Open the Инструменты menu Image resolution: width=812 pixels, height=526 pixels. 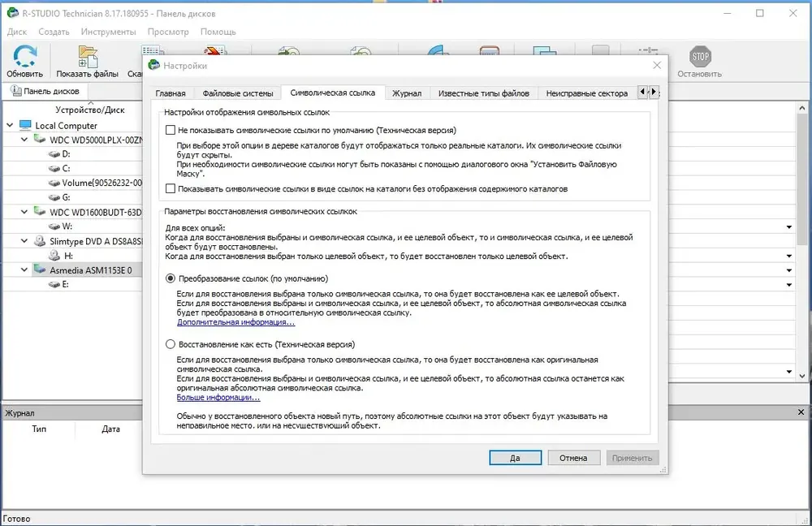click(x=108, y=32)
